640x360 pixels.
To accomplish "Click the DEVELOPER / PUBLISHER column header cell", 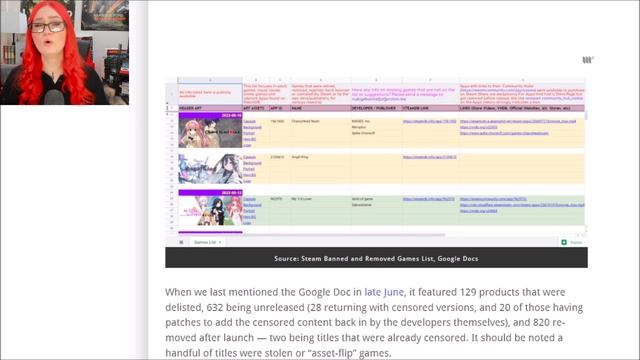I will 376,108.
